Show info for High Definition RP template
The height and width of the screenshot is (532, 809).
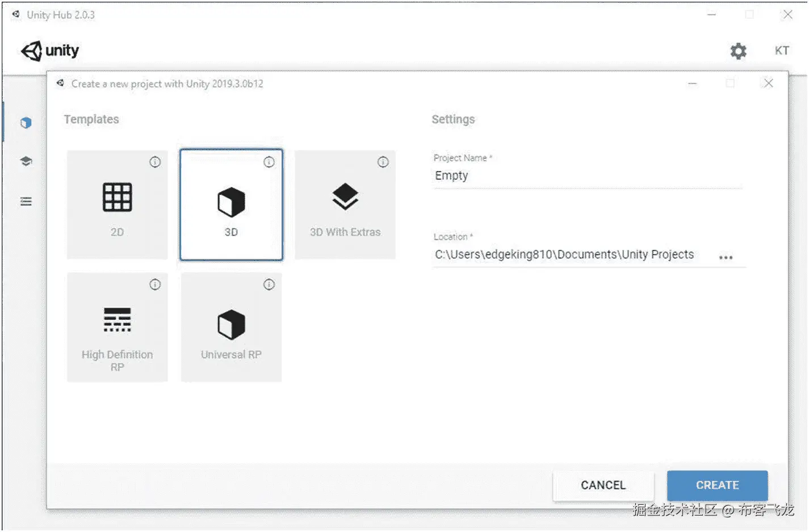pos(155,284)
